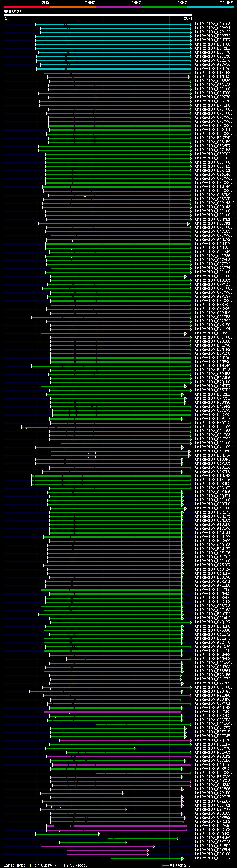The height and width of the screenshot is (868, 237).
Task: Click the orange ~40% identity legend segment
Action: click(72, 7)
